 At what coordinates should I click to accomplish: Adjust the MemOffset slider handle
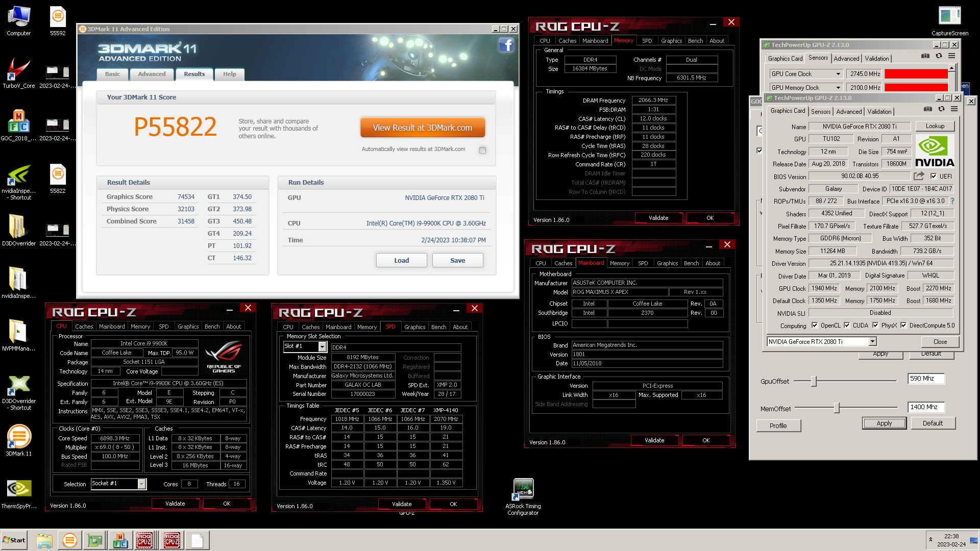837,408
